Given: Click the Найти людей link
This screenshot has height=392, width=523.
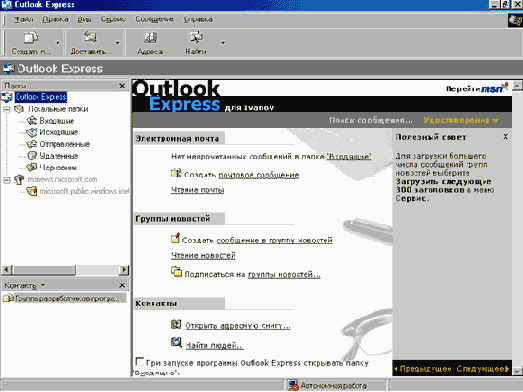Looking at the screenshot, I should (214, 346).
